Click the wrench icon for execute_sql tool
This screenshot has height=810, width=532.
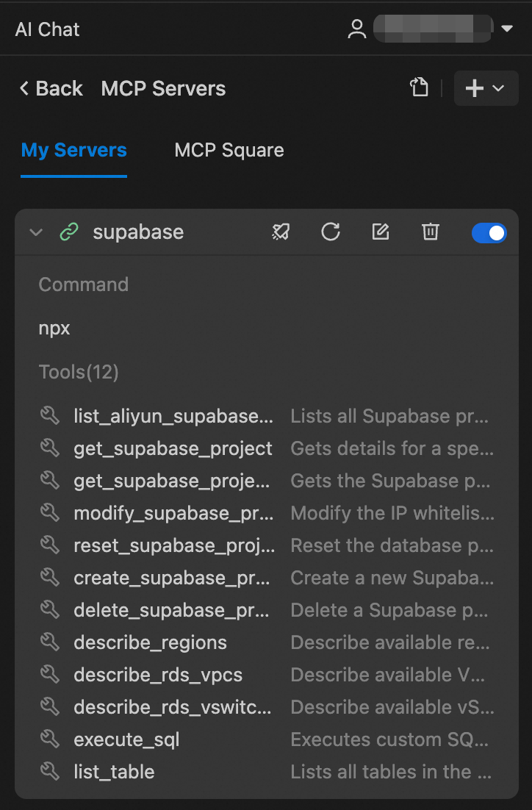point(50,739)
